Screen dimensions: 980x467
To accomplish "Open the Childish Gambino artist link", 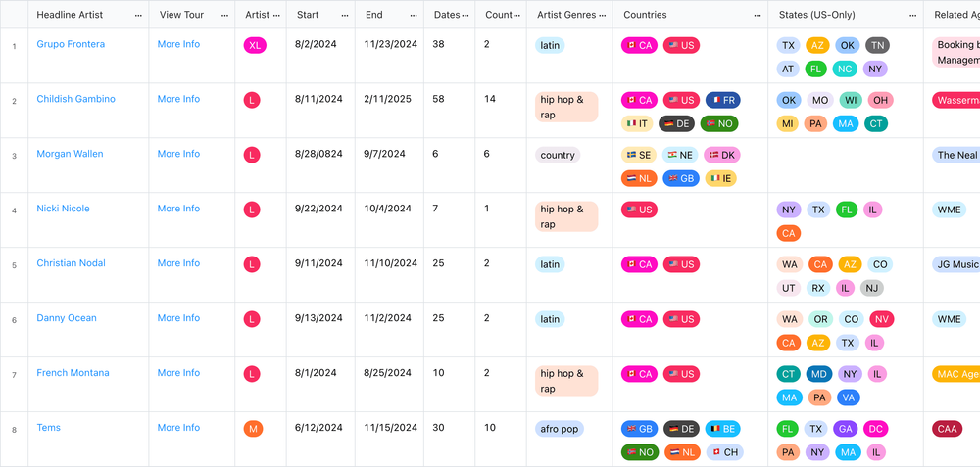I will 75,99.
